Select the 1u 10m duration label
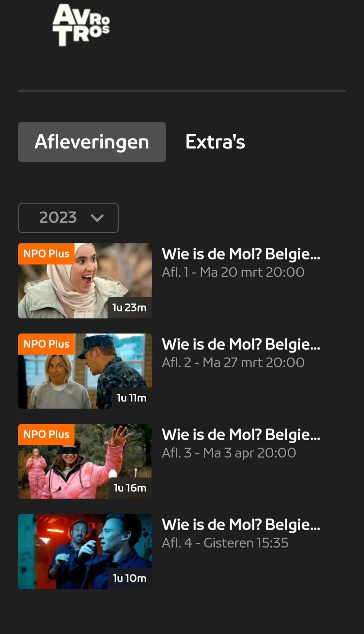 pos(130,578)
